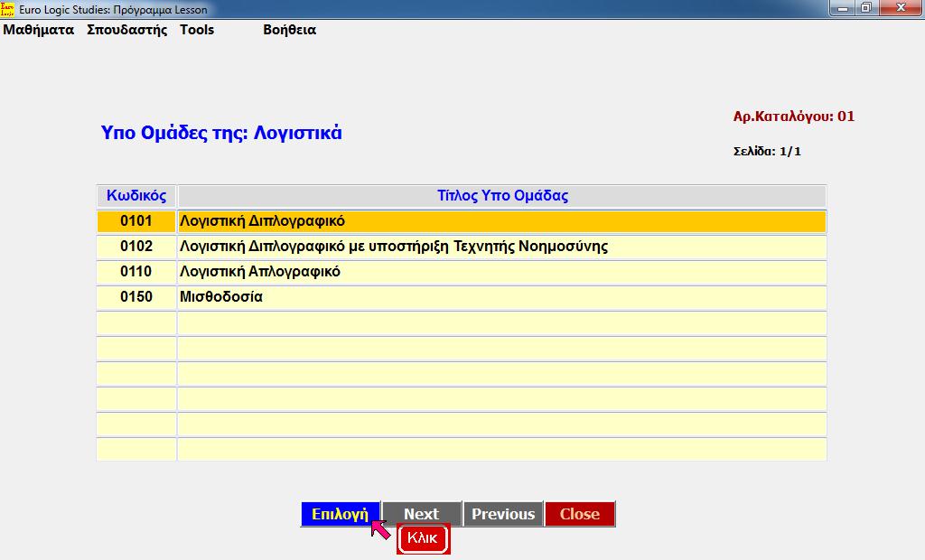Open the Tools menu
This screenshot has width=925, height=560.
click(197, 30)
